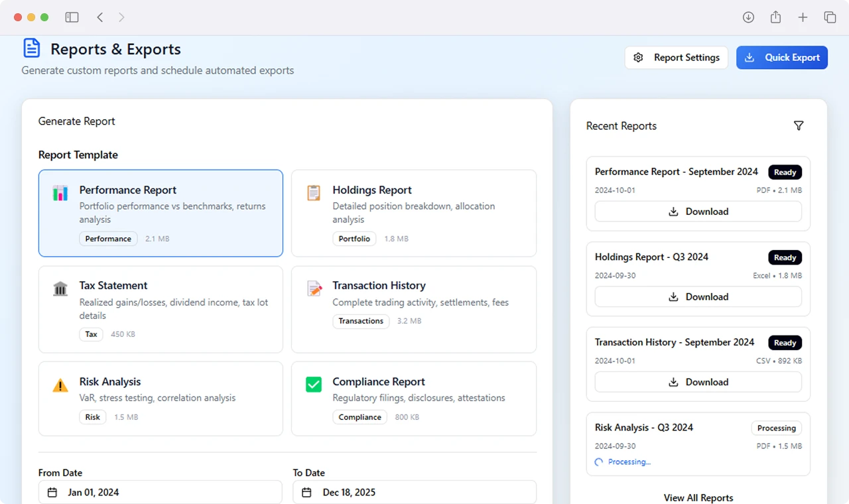This screenshot has height=504, width=849.
Task: Download Holdings Report - Q3 2024
Action: tap(698, 297)
